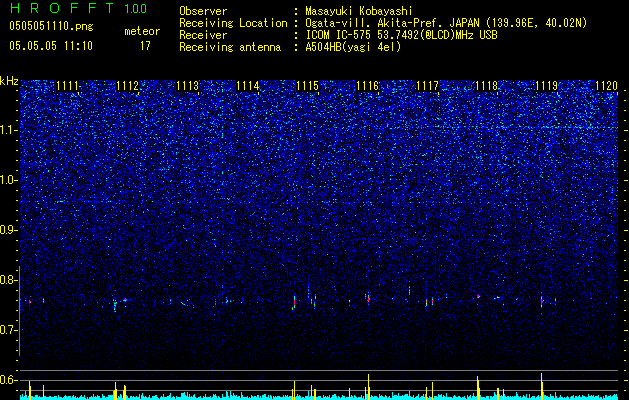Click the 'Observer' field label

click(203, 11)
